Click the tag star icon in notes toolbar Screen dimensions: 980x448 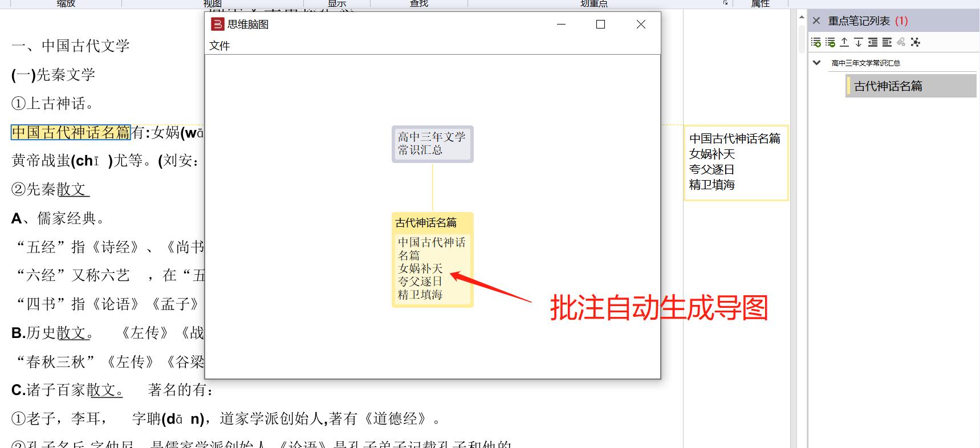(901, 42)
